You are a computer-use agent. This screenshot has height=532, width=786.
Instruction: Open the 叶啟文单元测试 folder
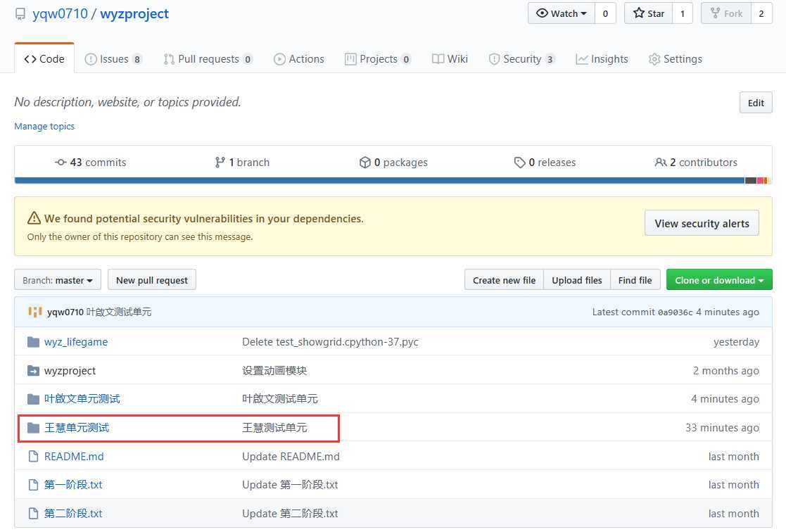[82, 399]
